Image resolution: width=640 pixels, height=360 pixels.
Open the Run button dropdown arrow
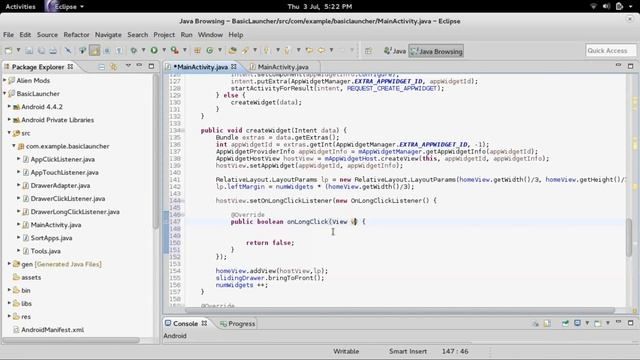pyautogui.click(x=164, y=50)
